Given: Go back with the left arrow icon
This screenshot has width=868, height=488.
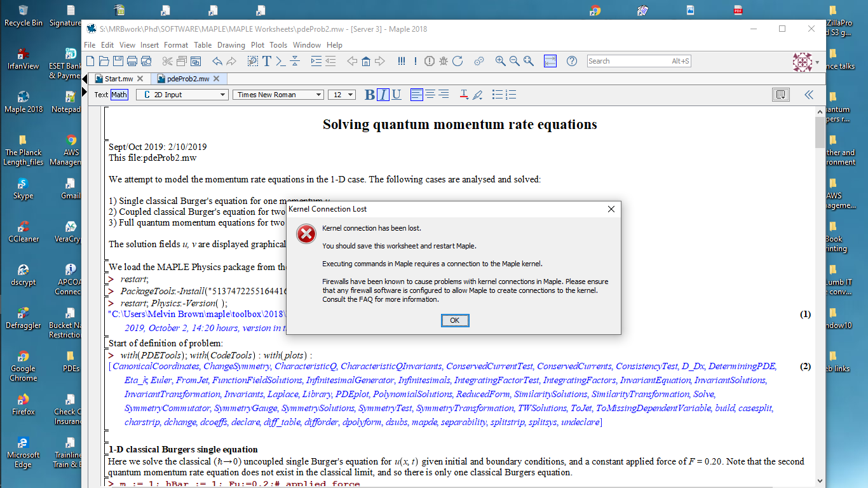Looking at the screenshot, I should click(352, 61).
